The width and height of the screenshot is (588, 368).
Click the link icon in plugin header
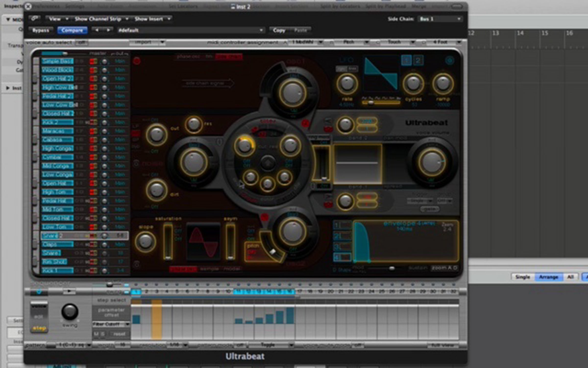(x=34, y=19)
